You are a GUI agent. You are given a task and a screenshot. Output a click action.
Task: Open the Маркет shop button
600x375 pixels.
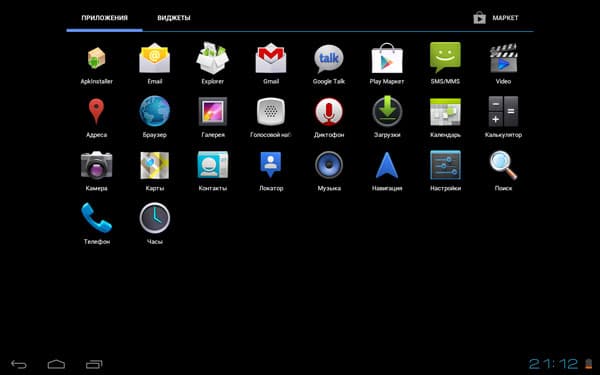point(496,18)
